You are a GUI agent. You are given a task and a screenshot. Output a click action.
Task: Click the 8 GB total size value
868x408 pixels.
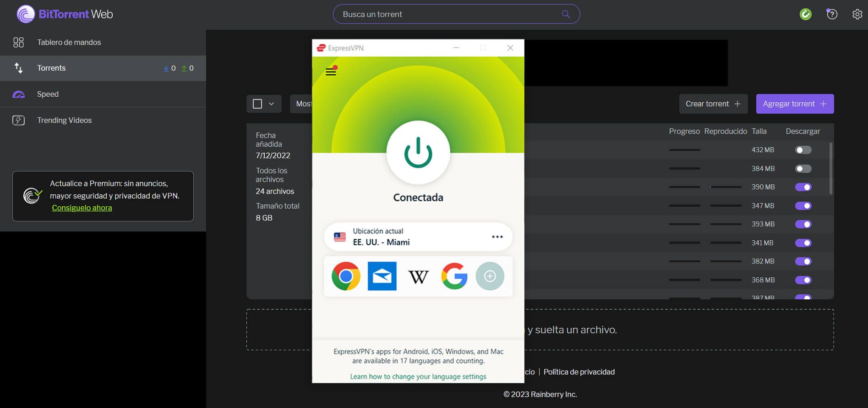pos(264,218)
